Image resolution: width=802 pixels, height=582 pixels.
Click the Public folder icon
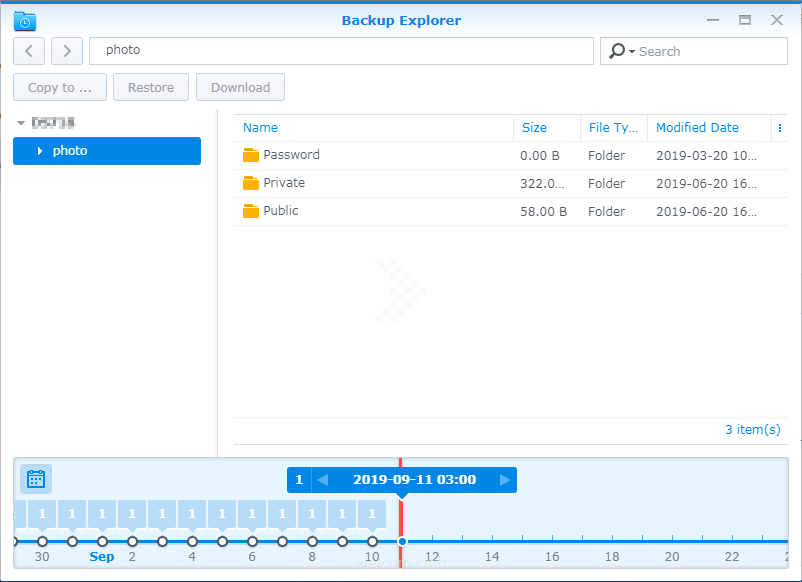250,211
